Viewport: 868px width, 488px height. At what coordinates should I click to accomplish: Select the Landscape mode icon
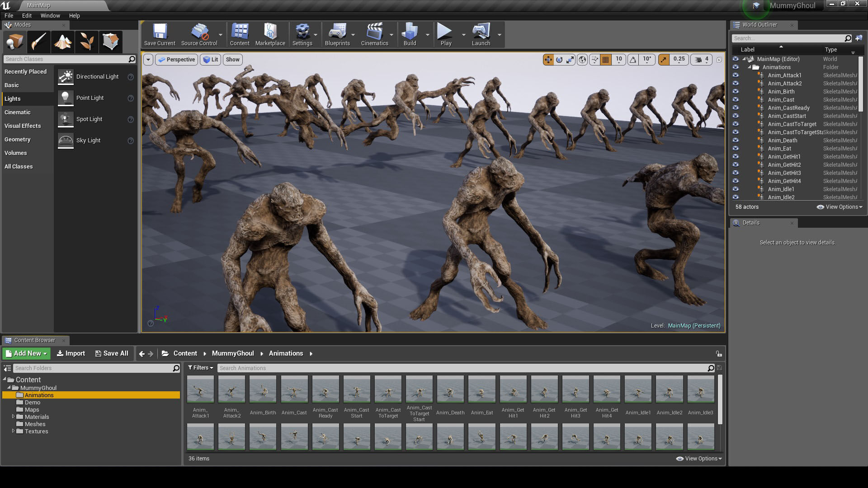point(63,42)
